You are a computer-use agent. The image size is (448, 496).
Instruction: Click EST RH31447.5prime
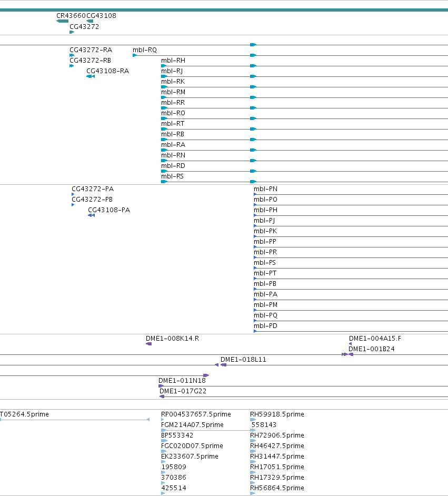click(x=277, y=457)
